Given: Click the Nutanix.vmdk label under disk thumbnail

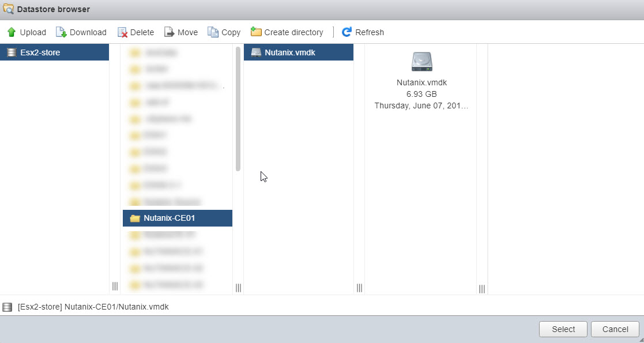Looking at the screenshot, I should click(x=421, y=82).
